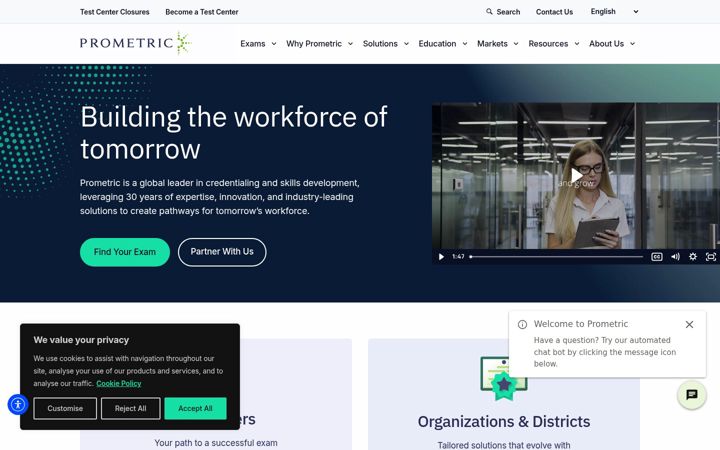Screen dimensions: 720x450
Task: Click the small play button in video controls
Action: click(x=441, y=257)
